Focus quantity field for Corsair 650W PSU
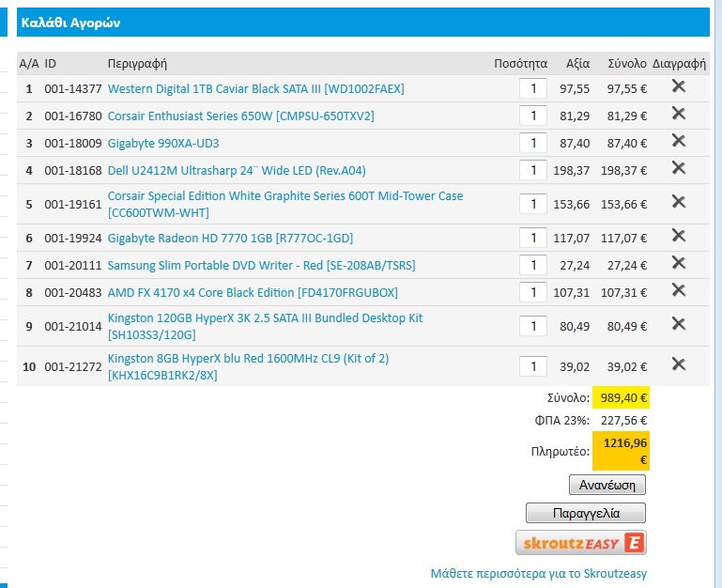 coord(533,116)
